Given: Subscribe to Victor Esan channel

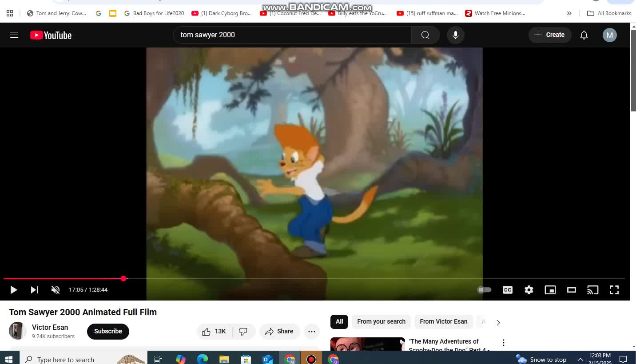Looking at the screenshot, I should [x=108, y=332].
